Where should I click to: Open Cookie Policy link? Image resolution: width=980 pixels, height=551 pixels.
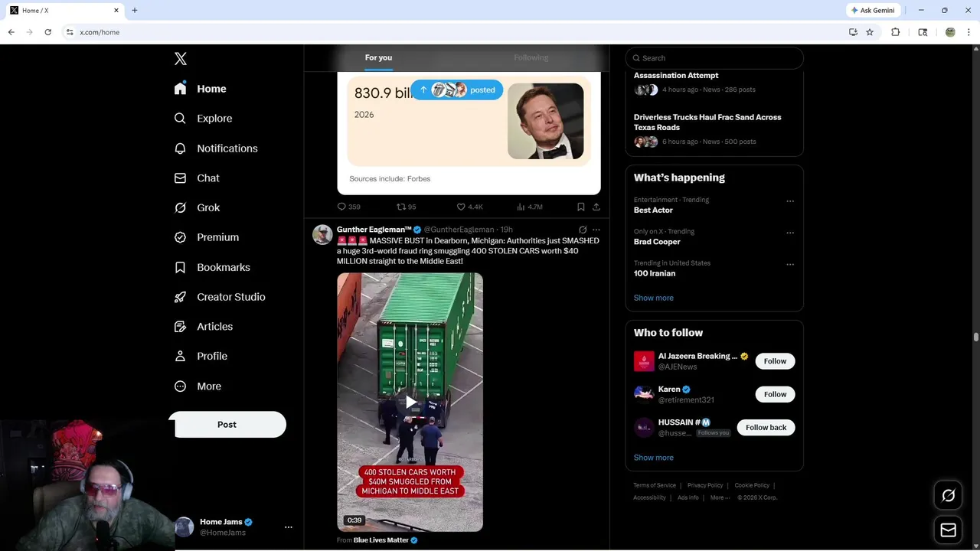tap(752, 485)
